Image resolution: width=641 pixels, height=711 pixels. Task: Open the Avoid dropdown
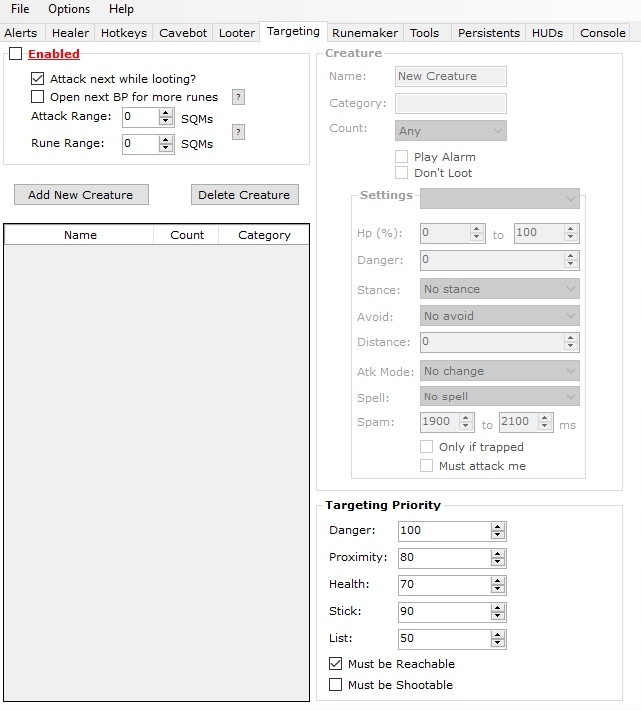[500, 316]
